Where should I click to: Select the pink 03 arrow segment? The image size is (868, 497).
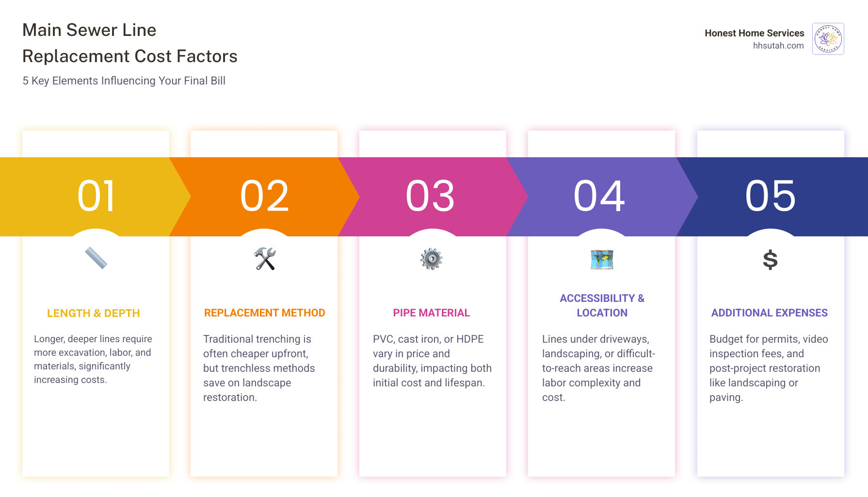pos(432,197)
